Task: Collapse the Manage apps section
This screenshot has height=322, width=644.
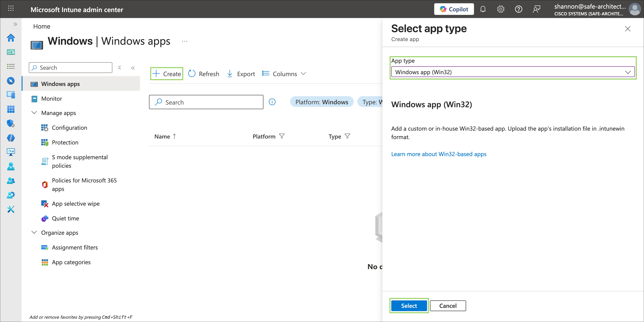Action: pyautogui.click(x=34, y=113)
